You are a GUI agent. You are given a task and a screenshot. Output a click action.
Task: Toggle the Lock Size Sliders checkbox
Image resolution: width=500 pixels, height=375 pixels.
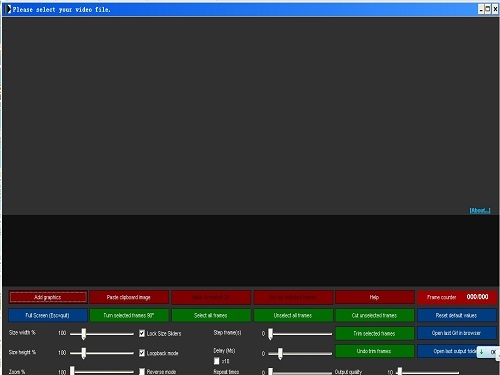(142, 333)
